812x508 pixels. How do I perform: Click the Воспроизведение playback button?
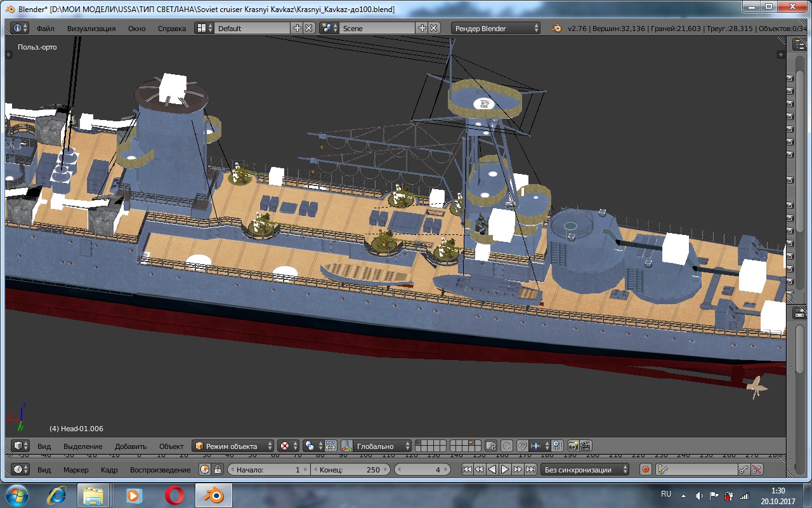(x=160, y=470)
